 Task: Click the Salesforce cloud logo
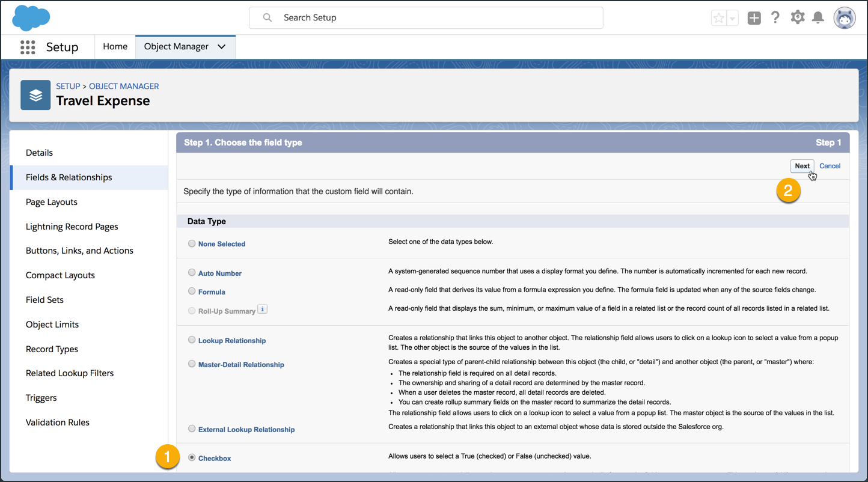[31, 17]
